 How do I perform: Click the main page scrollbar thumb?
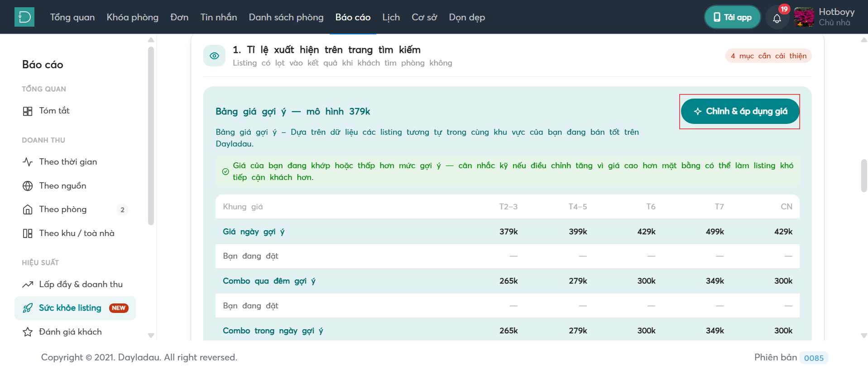[864, 175]
